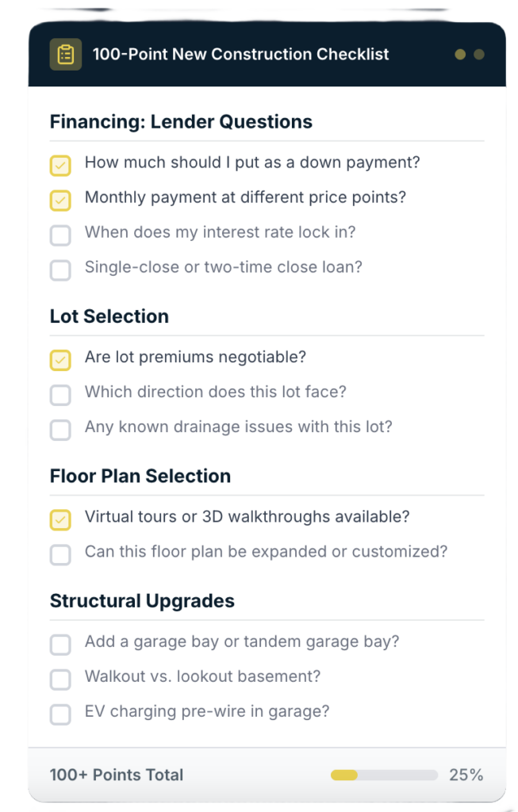Check 'Can this floor plan be expanded or customized?'
518x812 pixels.
(60, 553)
